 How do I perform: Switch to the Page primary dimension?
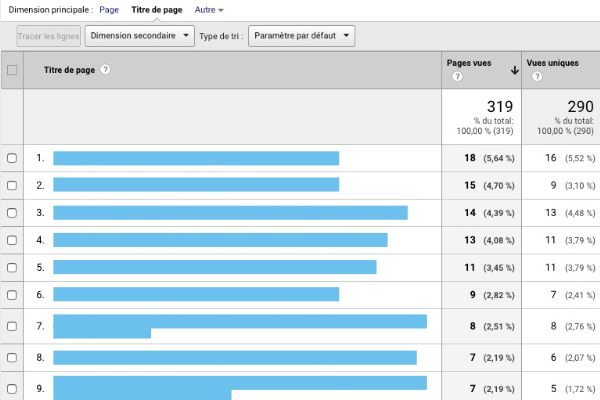click(109, 9)
